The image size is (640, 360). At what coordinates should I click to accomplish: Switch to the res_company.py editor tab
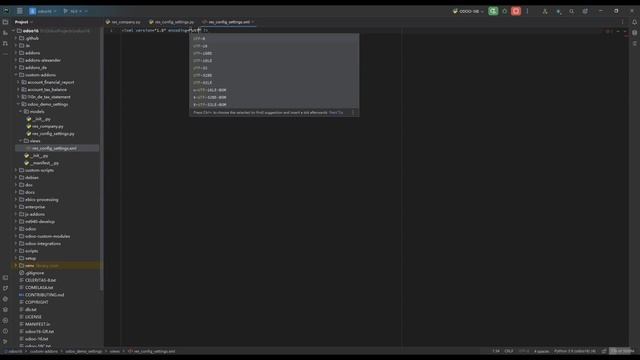coord(123,22)
